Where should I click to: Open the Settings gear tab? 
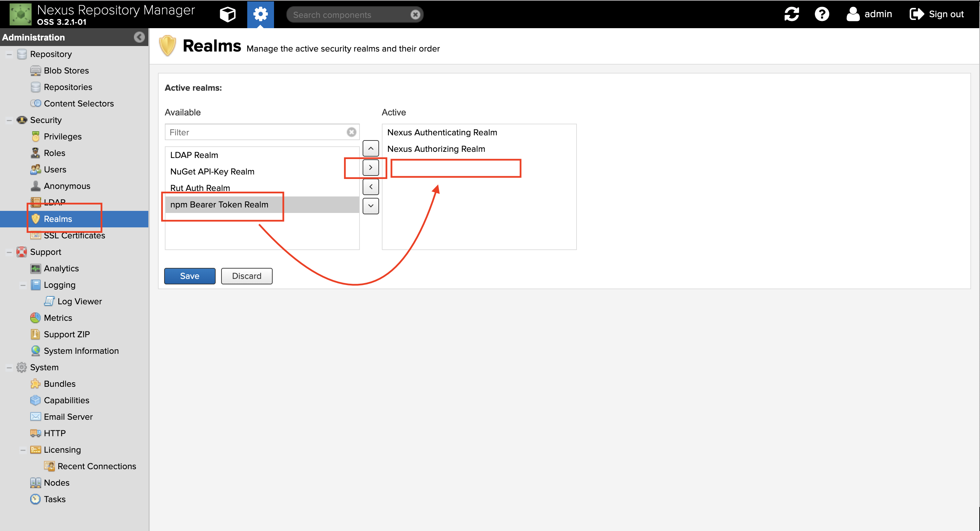(260, 14)
